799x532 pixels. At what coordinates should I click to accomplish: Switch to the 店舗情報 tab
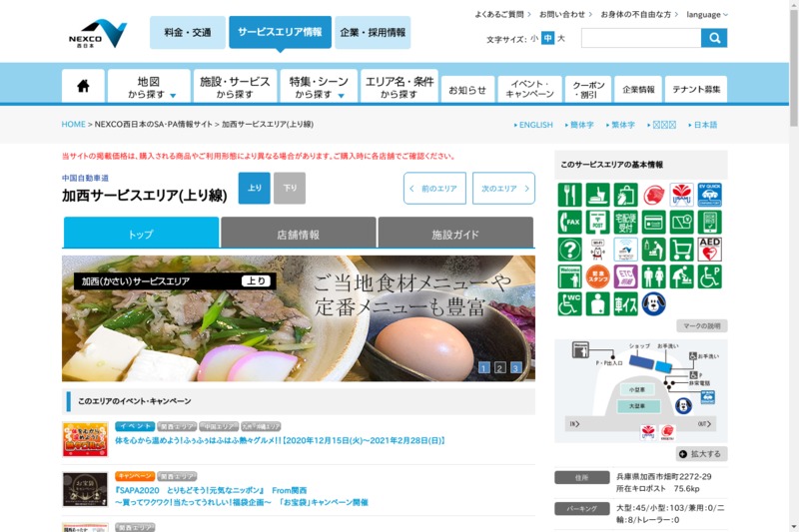(x=298, y=235)
